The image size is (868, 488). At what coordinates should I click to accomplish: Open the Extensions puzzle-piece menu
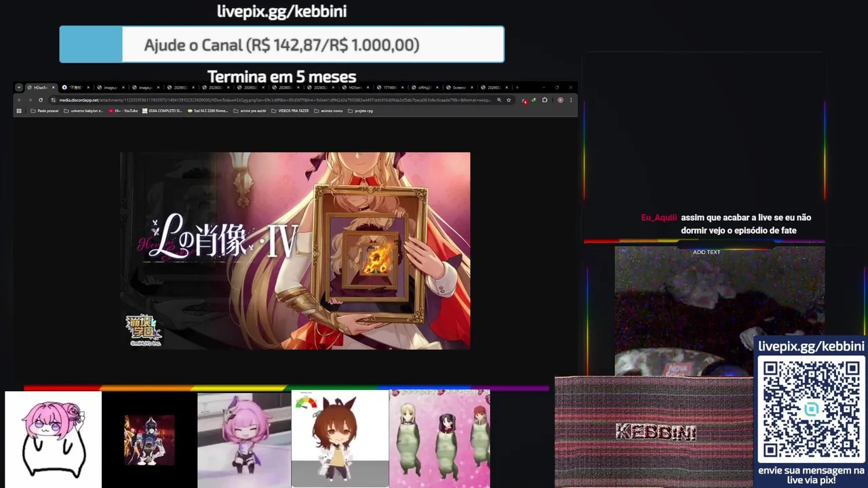click(545, 100)
